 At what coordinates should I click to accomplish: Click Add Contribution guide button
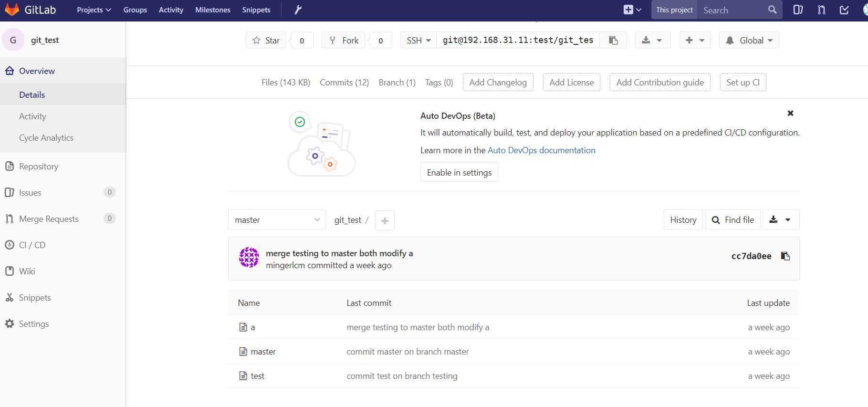pos(660,82)
